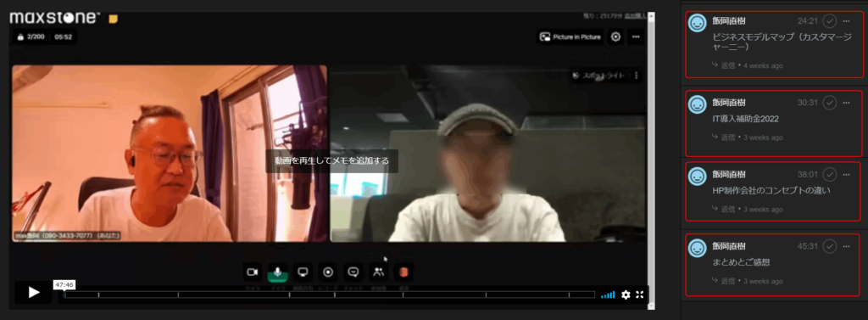Show participants list icon
This screenshot has width=868, height=320.
(x=379, y=272)
